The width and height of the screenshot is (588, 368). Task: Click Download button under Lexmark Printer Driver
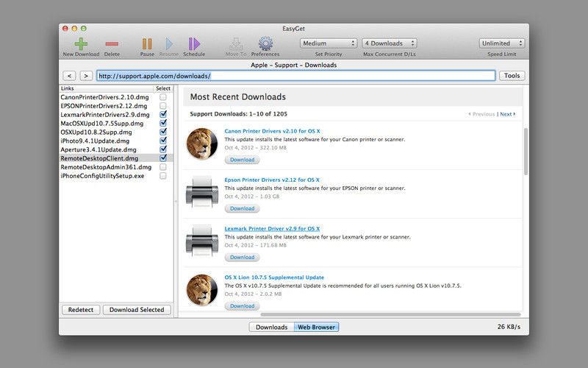(243, 257)
